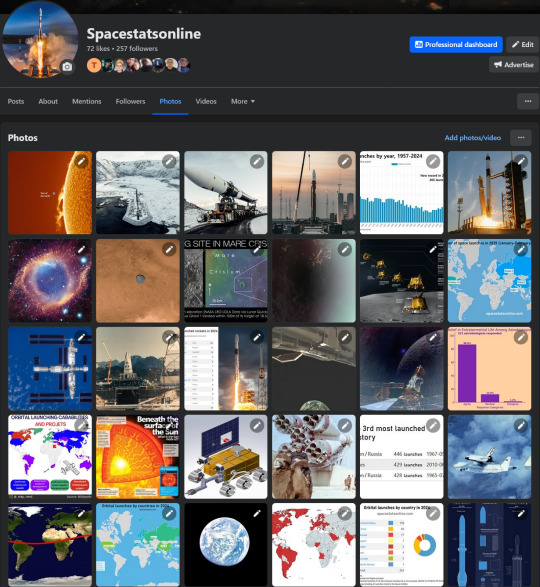Click the camera icon on profile picture

pyautogui.click(x=67, y=67)
